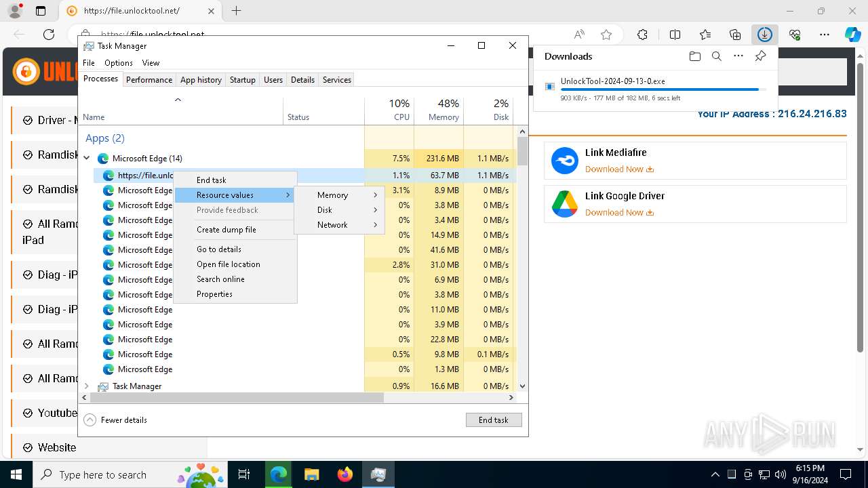Choose Search online

235,279
